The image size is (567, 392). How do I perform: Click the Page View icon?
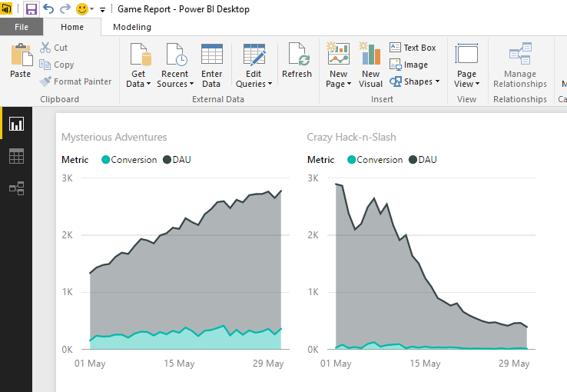coord(466,55)
